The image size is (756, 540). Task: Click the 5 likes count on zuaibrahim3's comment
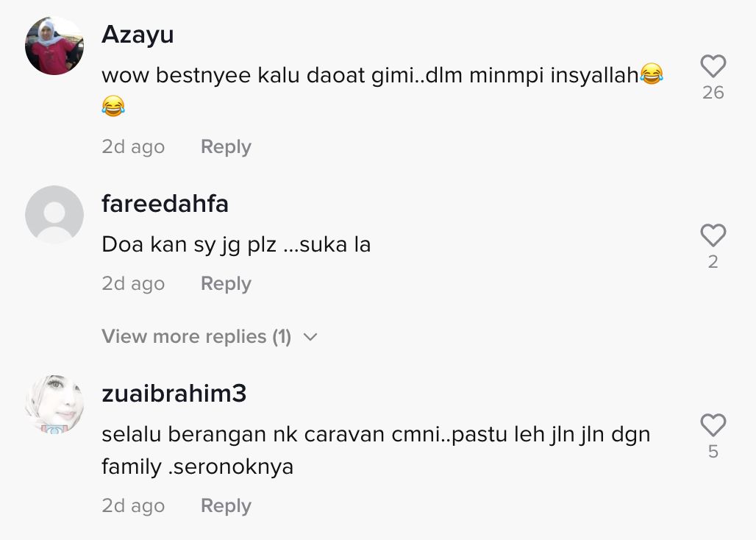(x=713, y=452)
